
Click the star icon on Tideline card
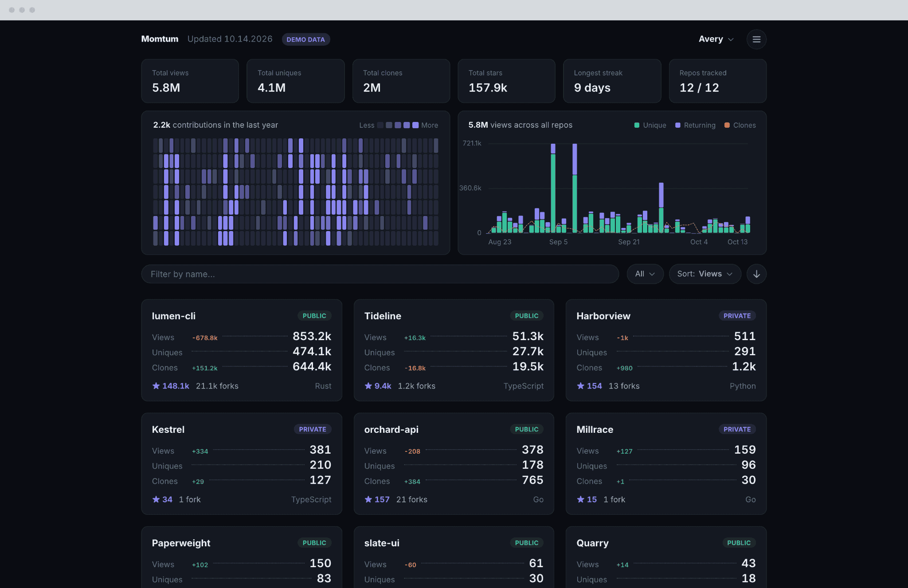[368, 386]
